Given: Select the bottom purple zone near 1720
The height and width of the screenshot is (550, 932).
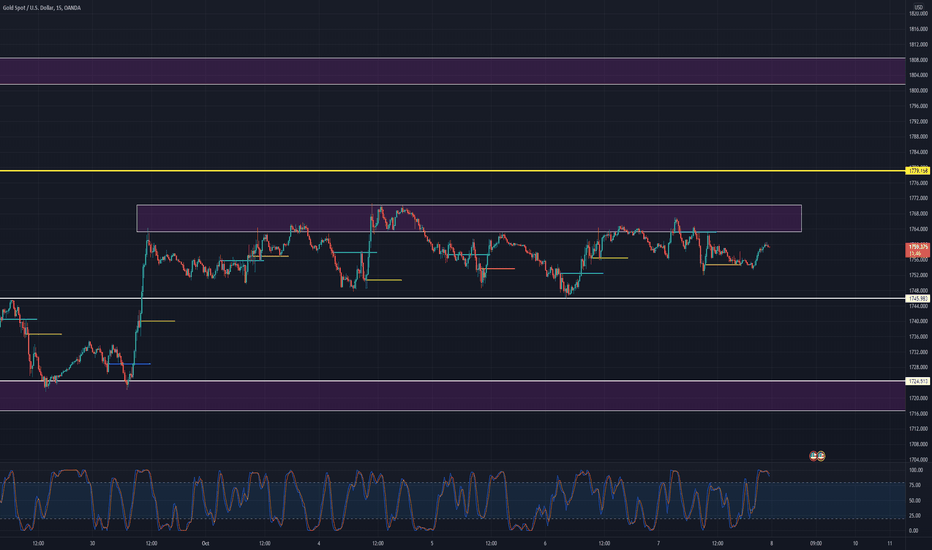Looking at the screenshot, I should tap(452, 395).
